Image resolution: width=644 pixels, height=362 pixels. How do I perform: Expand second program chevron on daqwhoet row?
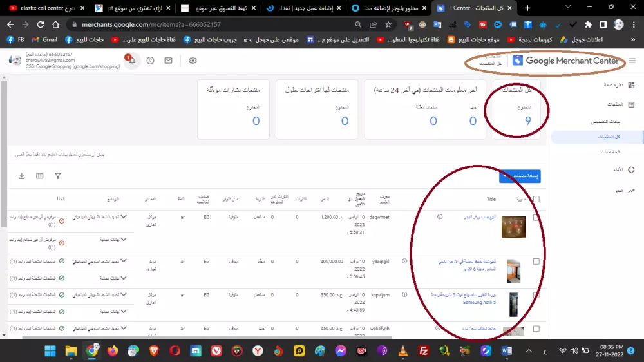pyautogui.click(x=124, y=239)
